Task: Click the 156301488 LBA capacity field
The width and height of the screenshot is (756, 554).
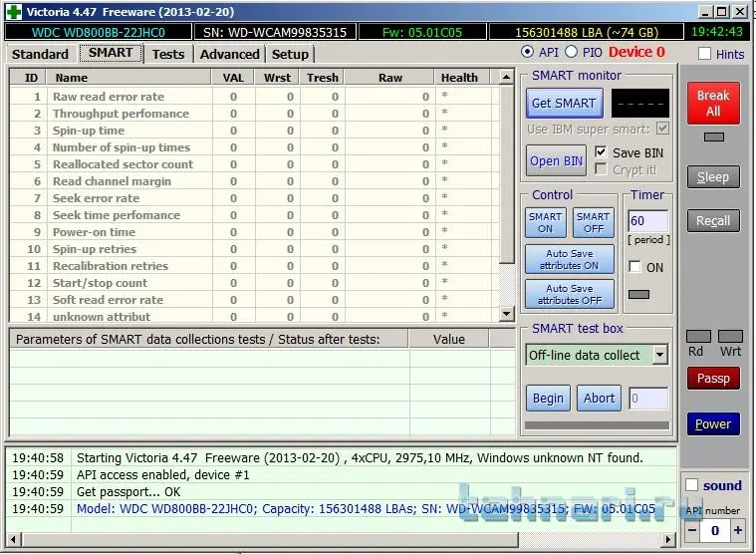Action: 587,32
